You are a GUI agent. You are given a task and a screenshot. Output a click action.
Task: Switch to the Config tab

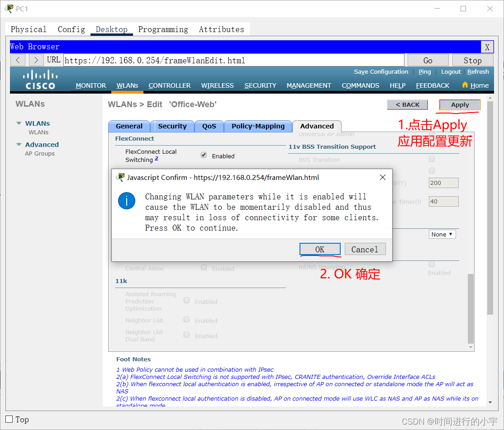71,29
